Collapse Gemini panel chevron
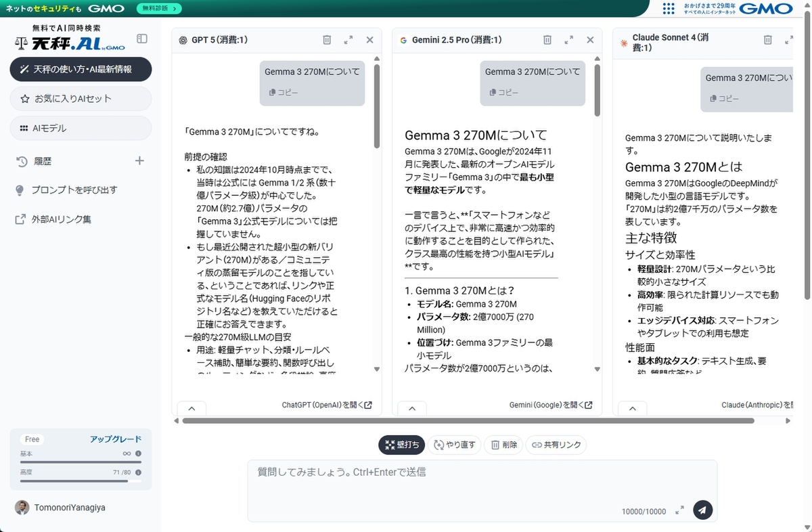The height and width of the screenshot is (532, 812). (412, 408)
